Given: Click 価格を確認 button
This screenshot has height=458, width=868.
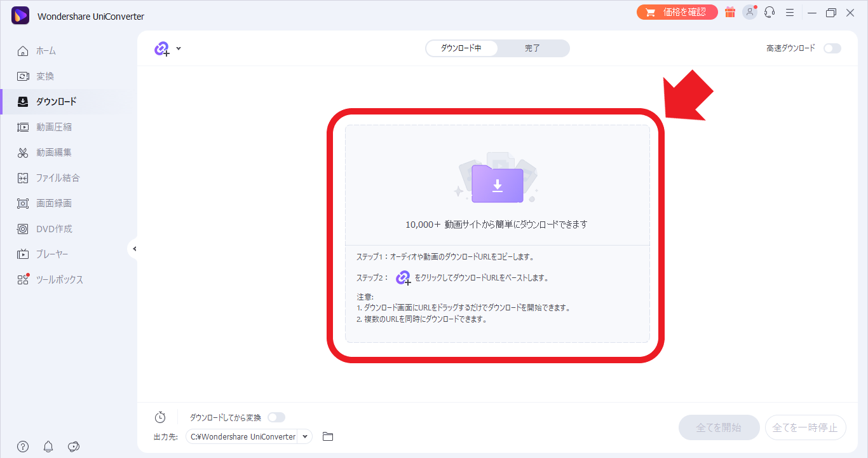Looking at the screenshot, I should [x=677, y=12].
